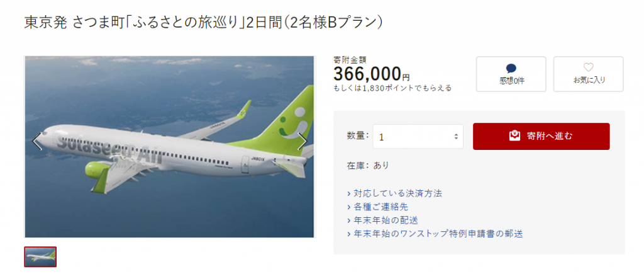The height and width of the screenshot is (274, 644).
Task: Click the speech bubble reviews icon
Action: [511, 69]
